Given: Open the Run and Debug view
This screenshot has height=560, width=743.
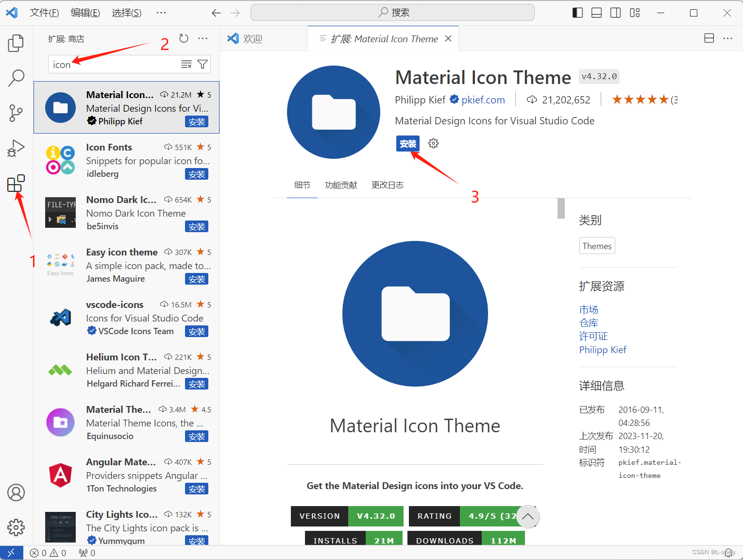Looking at the screenshot, I should point(16,148).
